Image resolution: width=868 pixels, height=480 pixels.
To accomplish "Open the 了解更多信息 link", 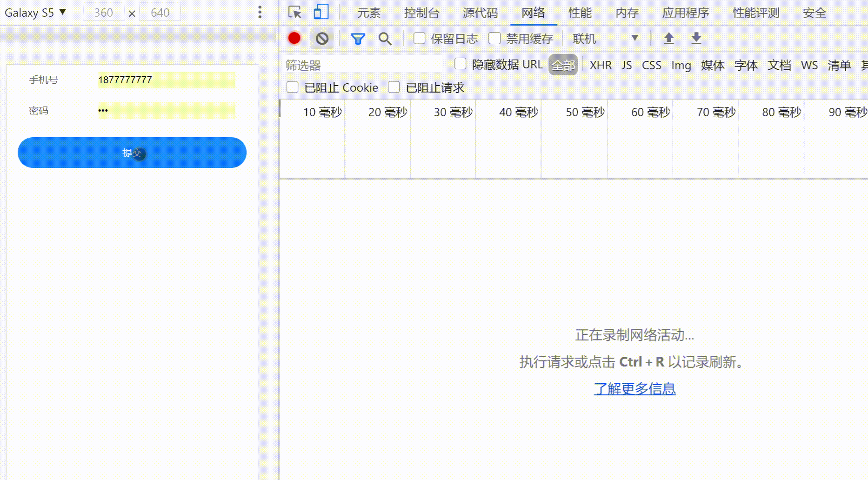I will pyautogui.click(x=634, y=388).
